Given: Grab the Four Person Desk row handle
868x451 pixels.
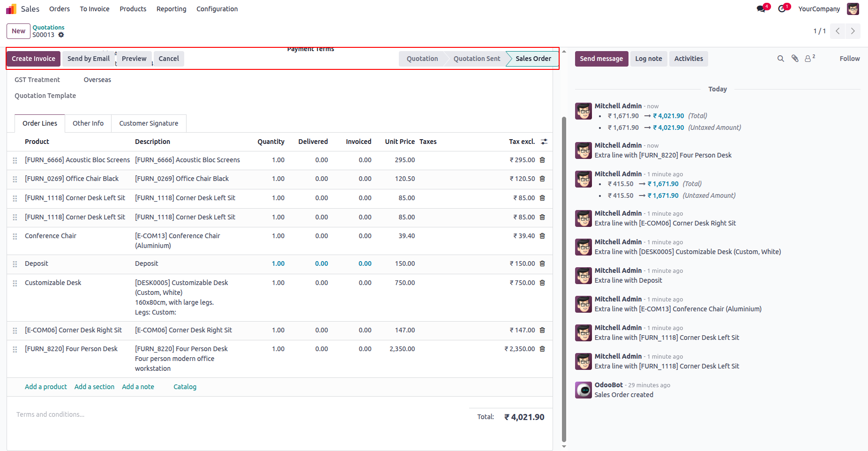Looking at the screenshot, I should coord(15,349).
